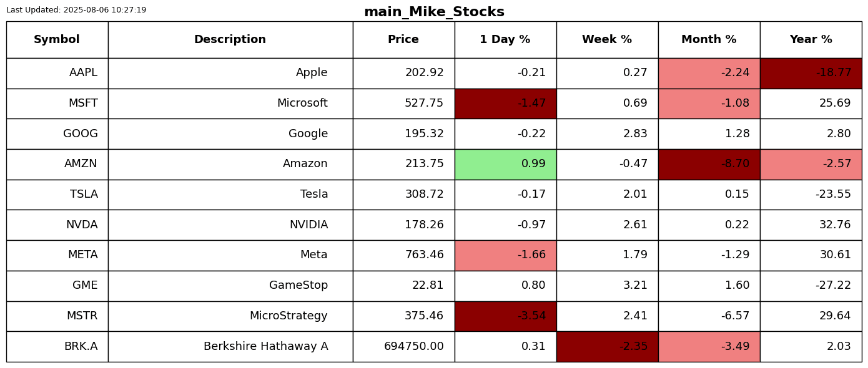Click the Year % column header
Screen dimensions: 868x368
pos(811,40)
